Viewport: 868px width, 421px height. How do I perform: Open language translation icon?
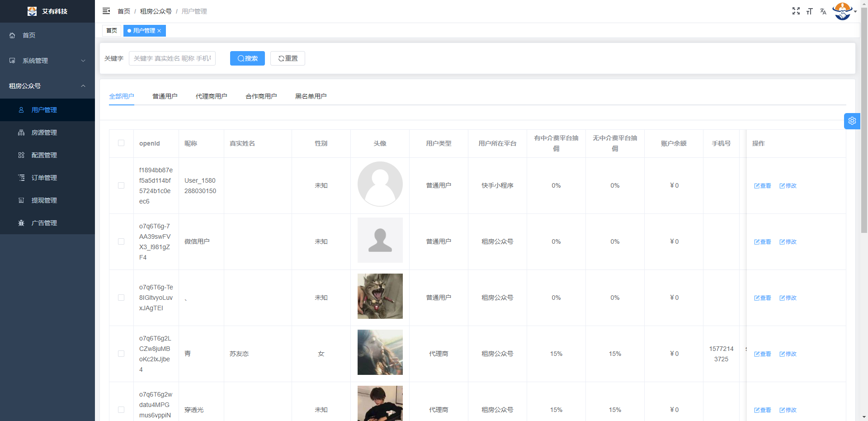click(x=823, y=11)
